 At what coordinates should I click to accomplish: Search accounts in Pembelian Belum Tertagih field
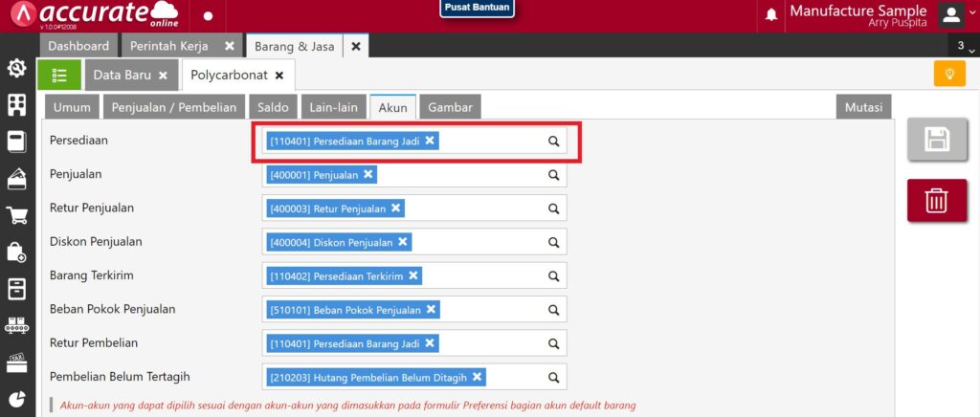554,377
